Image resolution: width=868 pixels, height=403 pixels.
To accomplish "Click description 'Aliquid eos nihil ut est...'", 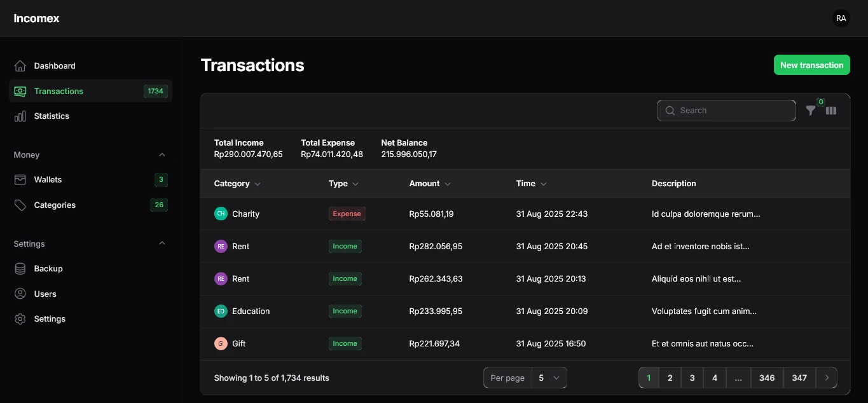I will pyautogui.click(x=696, y=279).
